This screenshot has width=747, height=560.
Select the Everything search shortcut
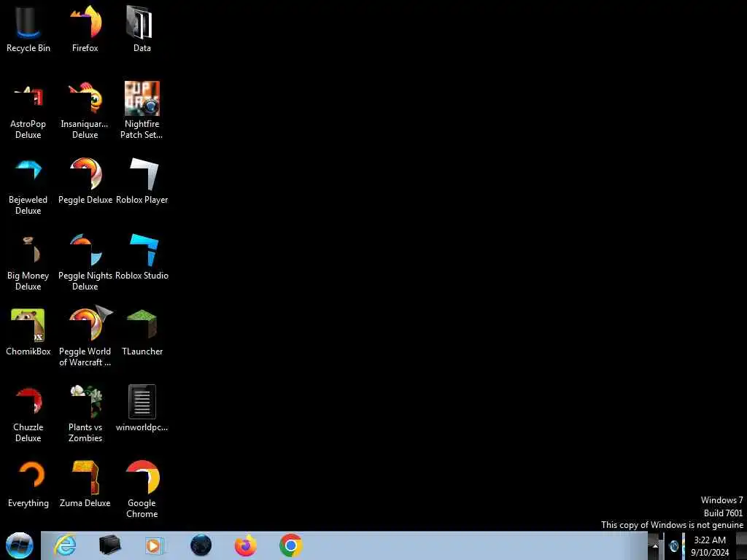point(28,484)
